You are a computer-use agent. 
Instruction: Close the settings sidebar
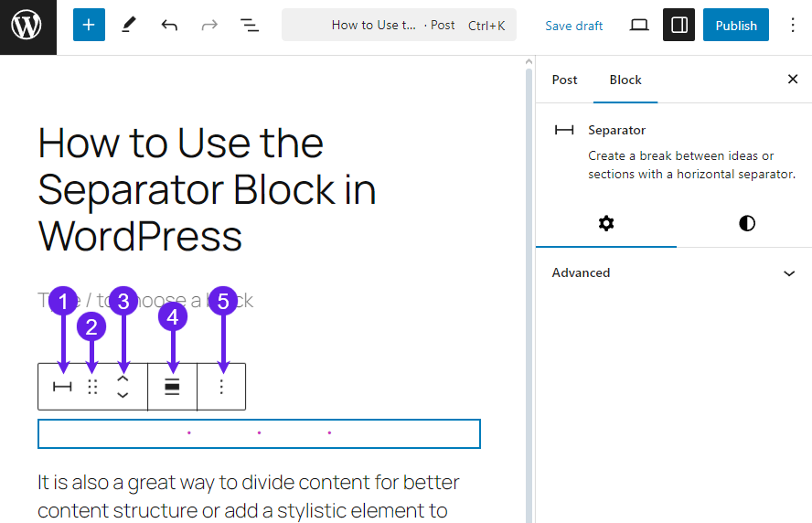coord(792,80)
